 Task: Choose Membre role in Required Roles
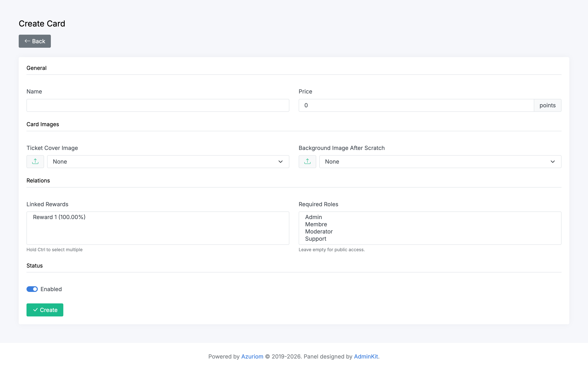click(316, 224)
